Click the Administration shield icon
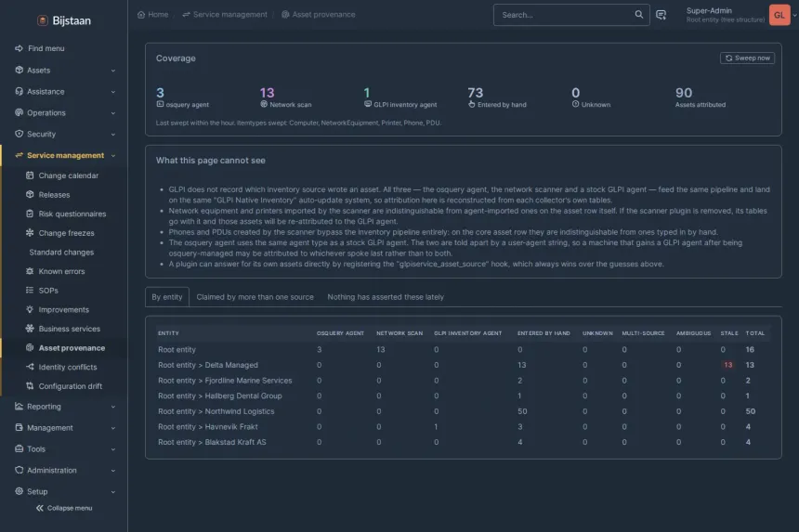The image size is (799, 532). coord(20,471)
